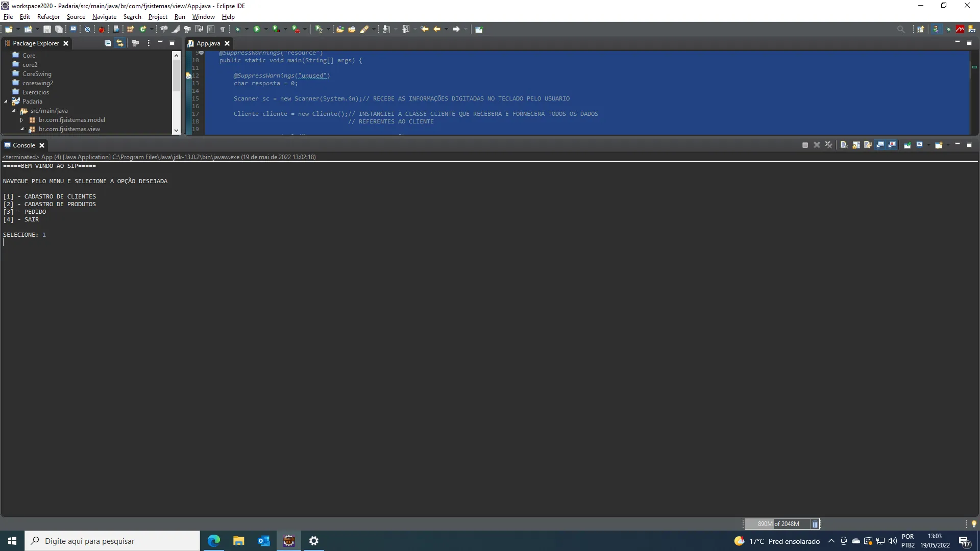The height and width of the screenshot is (551, 980).
Task: Click the green Run button in toolbar
Action: [257, 30]
